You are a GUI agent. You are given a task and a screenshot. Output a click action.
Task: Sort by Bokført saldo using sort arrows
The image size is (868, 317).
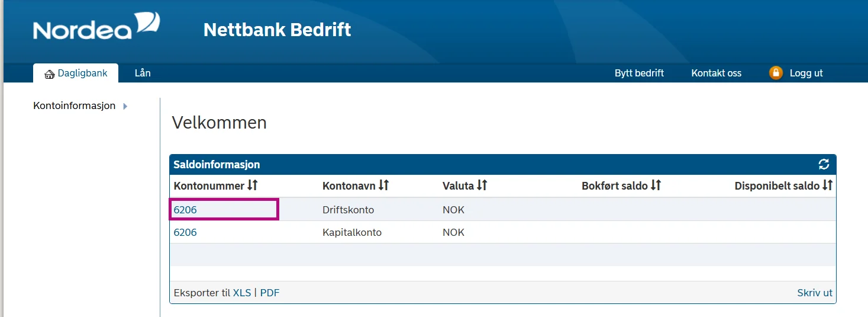coord(656,185)
